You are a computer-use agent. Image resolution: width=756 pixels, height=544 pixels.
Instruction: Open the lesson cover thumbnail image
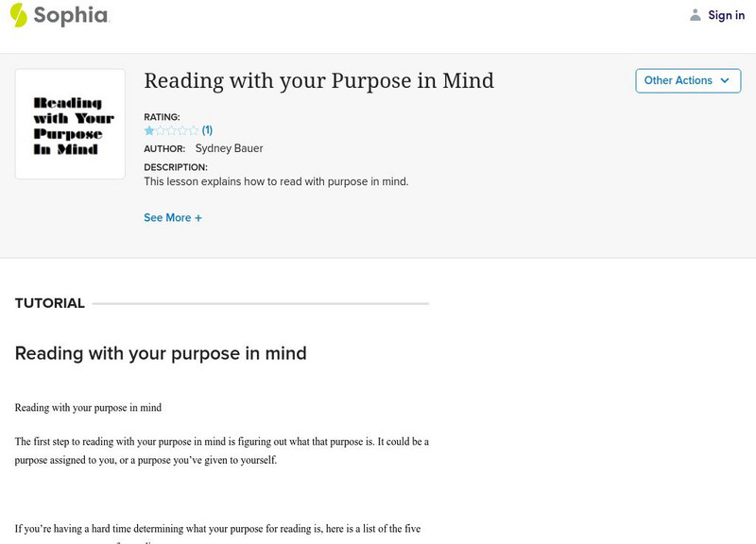70,124
